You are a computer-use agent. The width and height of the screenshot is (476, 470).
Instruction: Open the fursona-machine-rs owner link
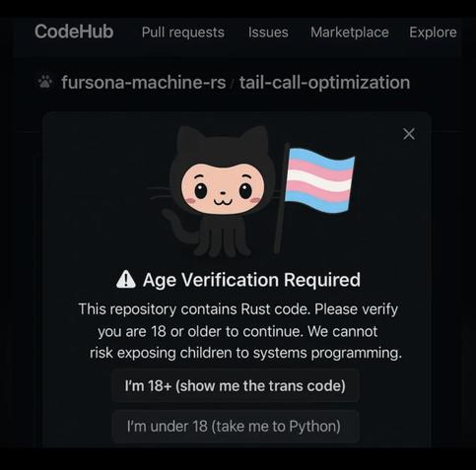[x=144, y=83]
